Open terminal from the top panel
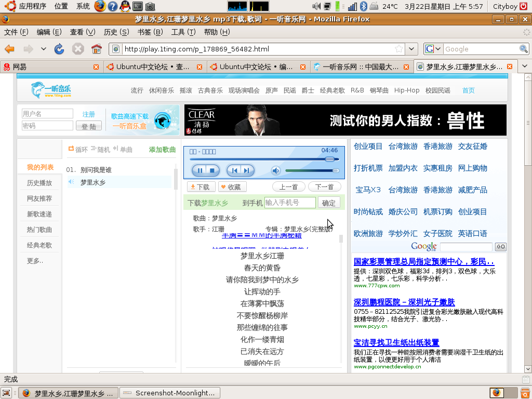Image resolution: width=532 pixels, height=399 pixels. [x=137, y=6]
